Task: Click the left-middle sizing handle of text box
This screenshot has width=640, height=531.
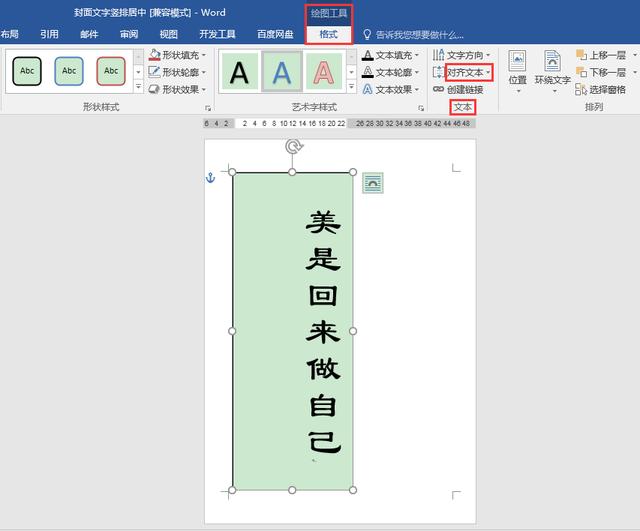Action: pos(232,331)
